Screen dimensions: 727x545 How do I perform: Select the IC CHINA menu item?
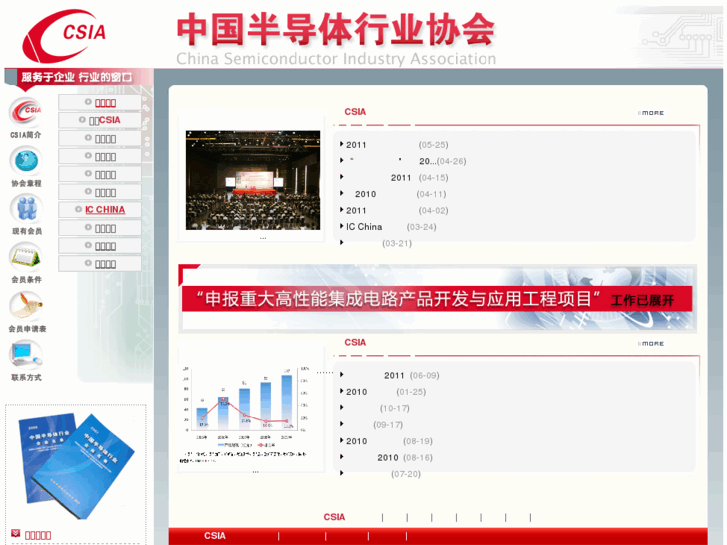105,210
